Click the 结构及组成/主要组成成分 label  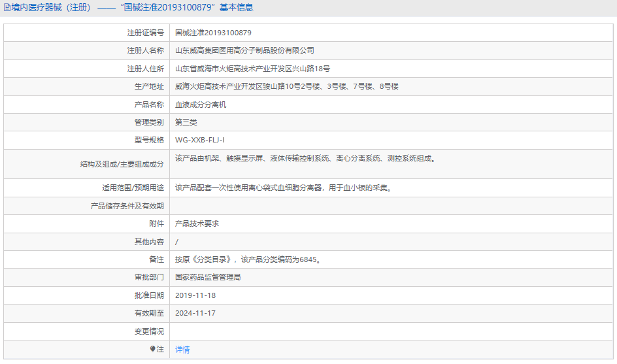[x=122, y=163]
